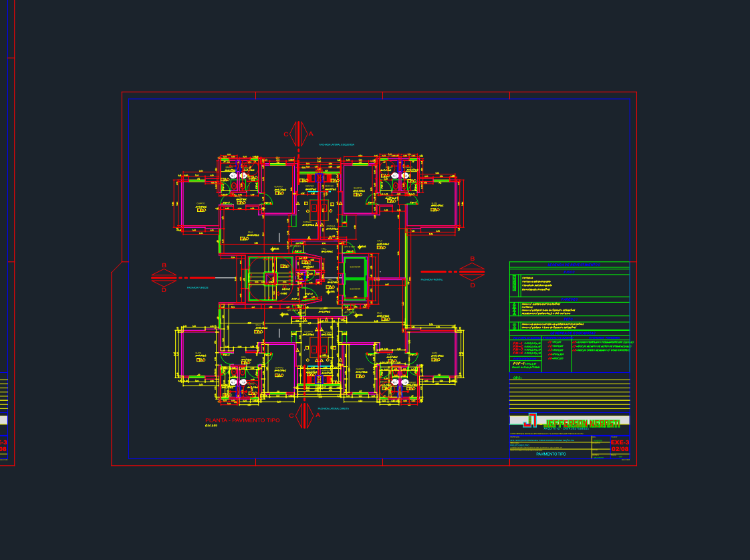
Task: Pick the upper ELEVADOR shaft rectangle
Action: (355, 267)
